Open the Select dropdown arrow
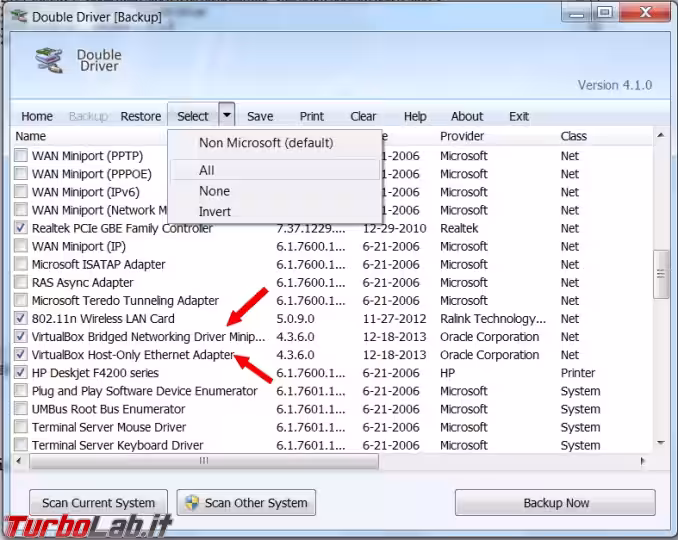Image resolution: width=678 pixels, height=540 pixels. (x=227, y=115)
